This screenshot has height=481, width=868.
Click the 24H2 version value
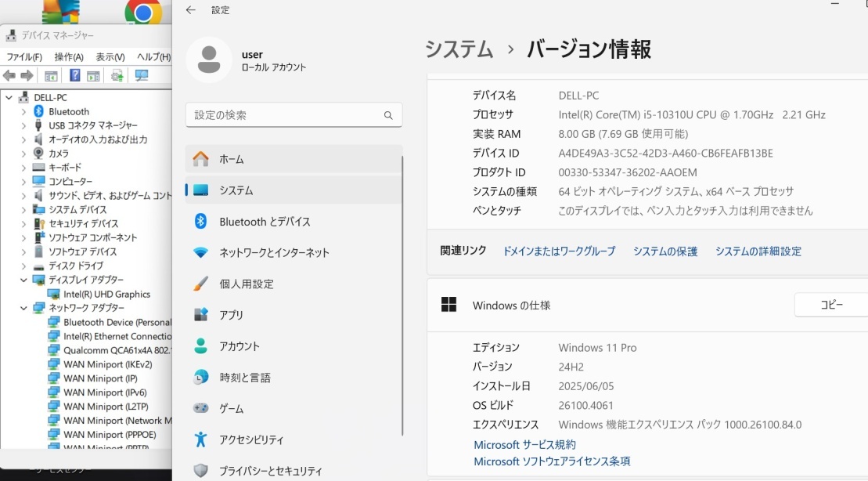571,367
